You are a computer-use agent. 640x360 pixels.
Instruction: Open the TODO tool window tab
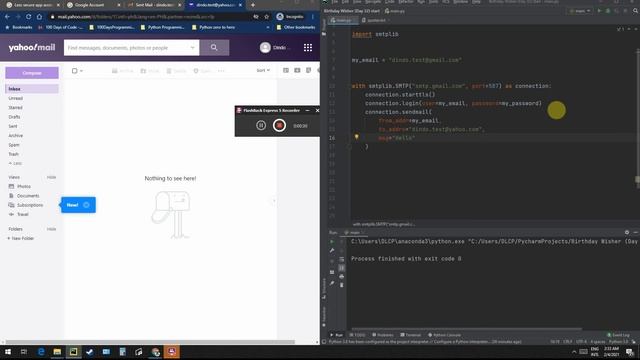click(x=357, y=335)
